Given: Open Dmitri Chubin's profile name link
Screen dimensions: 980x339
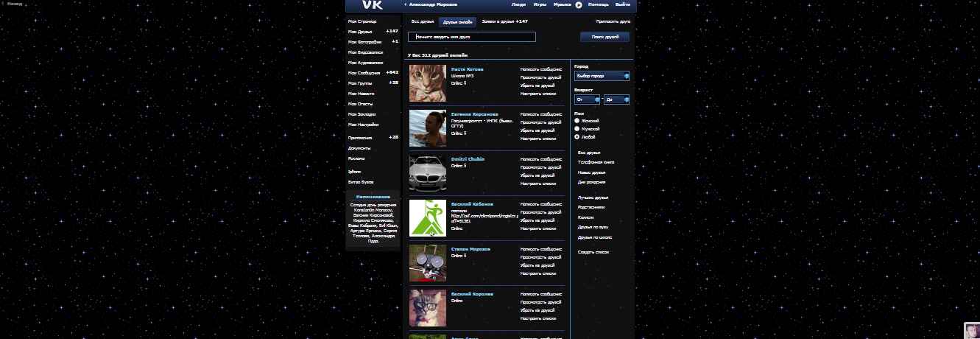Looking at the screenshot, I should tap(468, 159).
